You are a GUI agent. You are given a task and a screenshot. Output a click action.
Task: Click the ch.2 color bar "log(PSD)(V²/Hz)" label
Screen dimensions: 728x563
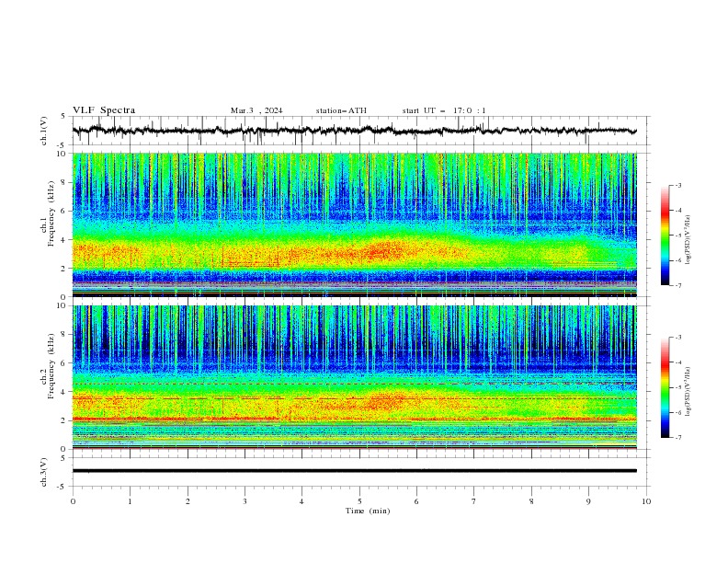tap(688, 392)
